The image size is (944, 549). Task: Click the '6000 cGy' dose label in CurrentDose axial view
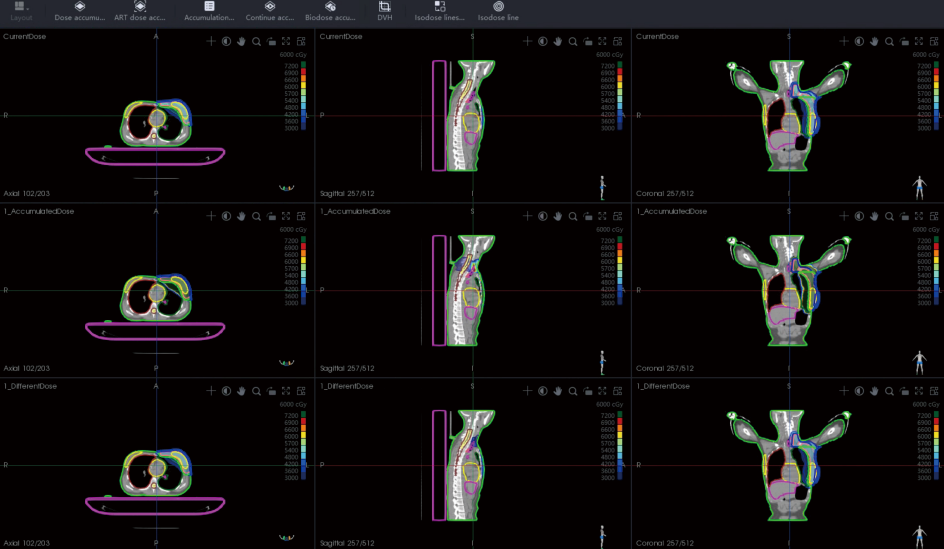[x=293, y=54]
